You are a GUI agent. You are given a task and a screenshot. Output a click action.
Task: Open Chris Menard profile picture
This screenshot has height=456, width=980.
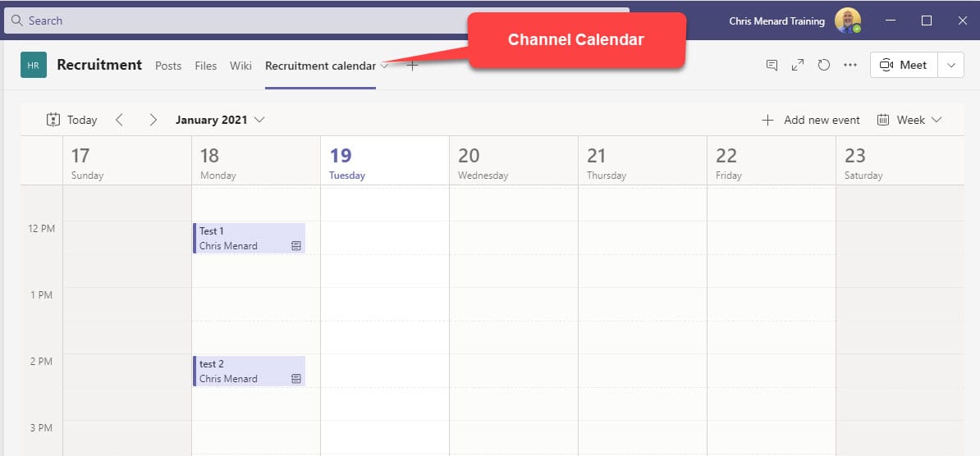coord(847,21)
